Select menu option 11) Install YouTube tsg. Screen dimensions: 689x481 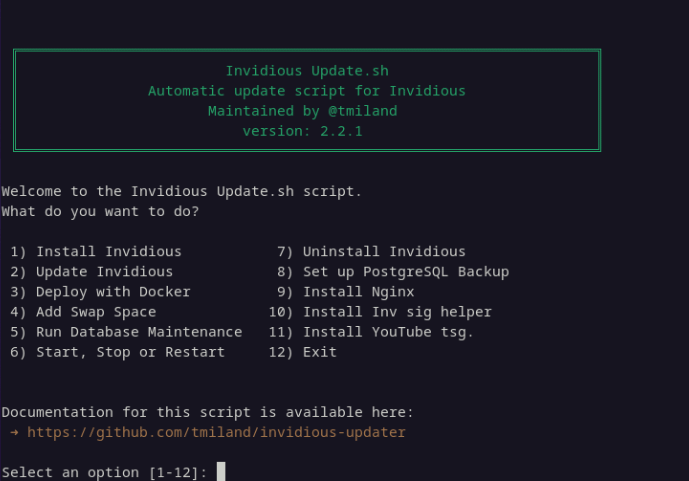point(371,332)
